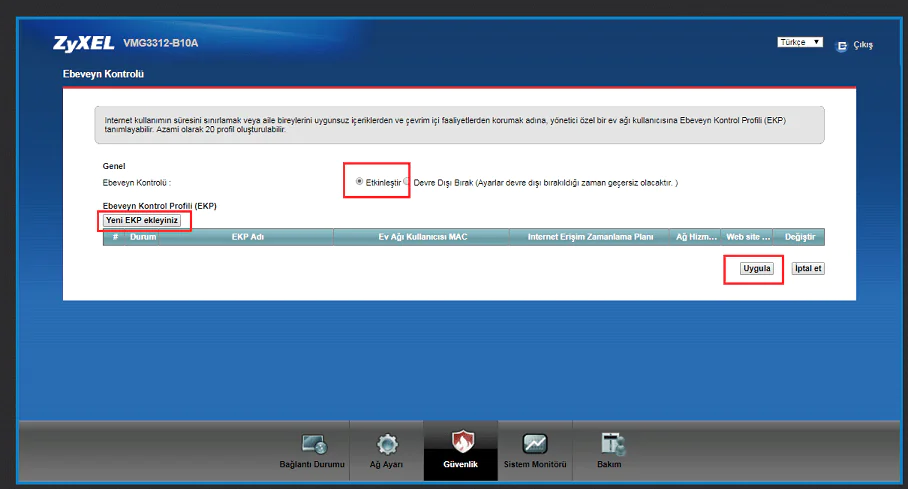Image resolution: width=908 pixels, height=489 pixels.
Task: Open the Ağ Ayarı gear icon
Action: coord(387,444)
